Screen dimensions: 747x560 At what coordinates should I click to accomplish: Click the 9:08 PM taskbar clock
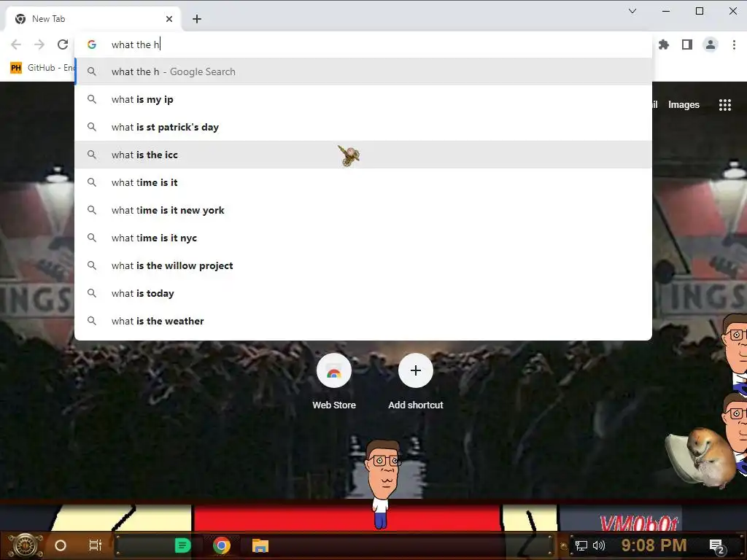pyautogui.click(x=654, y=545)
